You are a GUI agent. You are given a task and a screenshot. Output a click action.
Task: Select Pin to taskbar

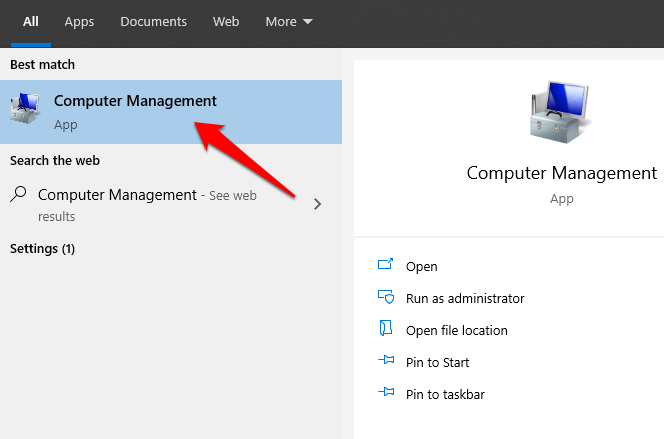445,395
